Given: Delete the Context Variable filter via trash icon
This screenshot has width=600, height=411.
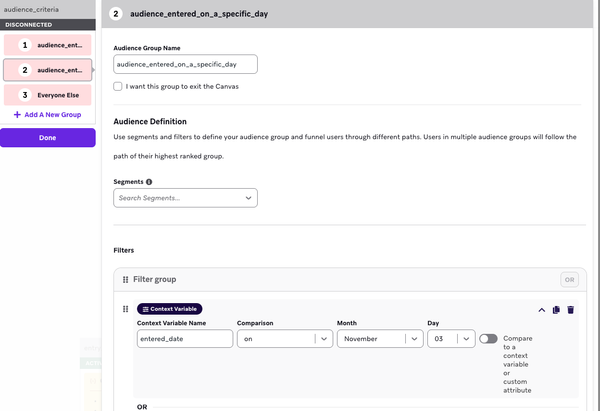Looking at the screenshot, I should [x=570, y=310].
